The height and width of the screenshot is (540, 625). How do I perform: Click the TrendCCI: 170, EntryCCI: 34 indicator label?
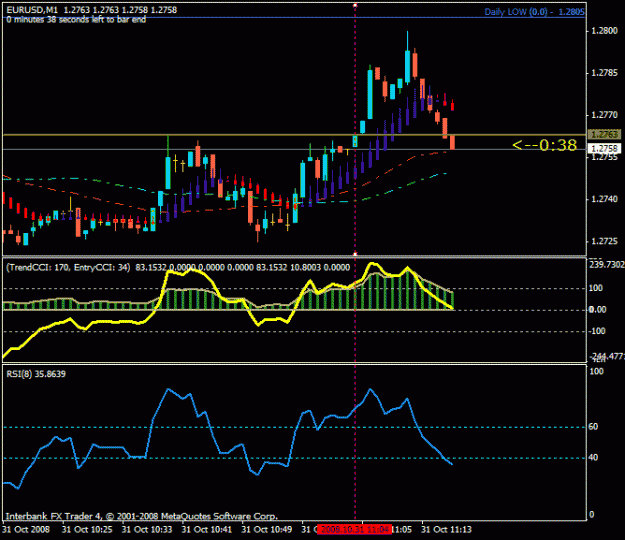[x=68, y=267]
